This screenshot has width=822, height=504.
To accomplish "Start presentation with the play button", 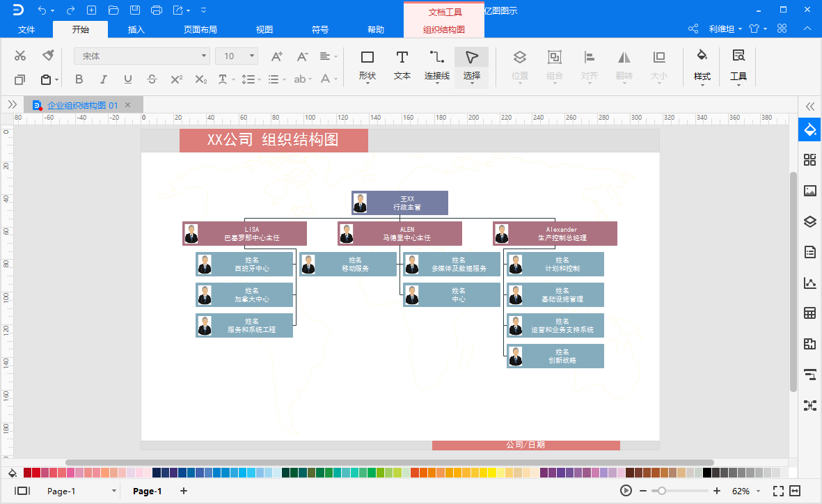I will tap(626, 491).
